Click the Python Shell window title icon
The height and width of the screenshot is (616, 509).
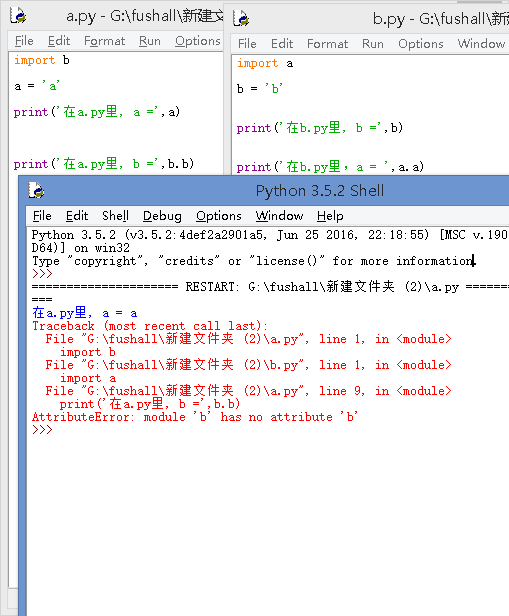pos(36,191)
